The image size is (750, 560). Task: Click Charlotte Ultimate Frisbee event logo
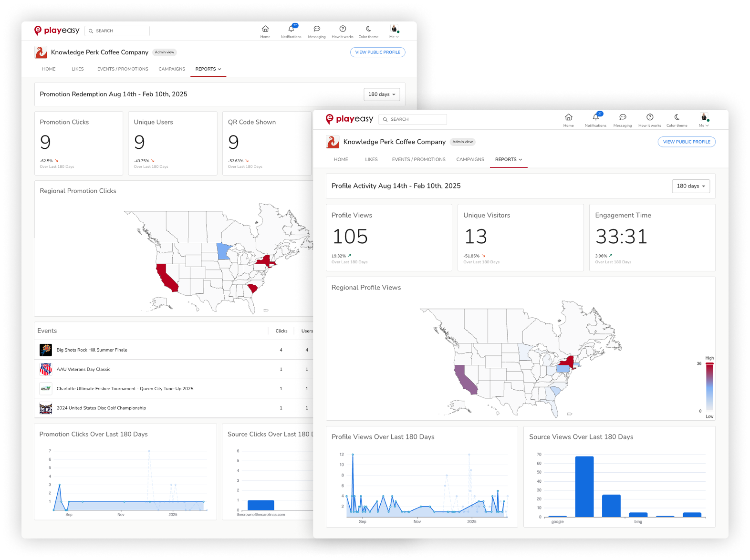click(46, 389)
